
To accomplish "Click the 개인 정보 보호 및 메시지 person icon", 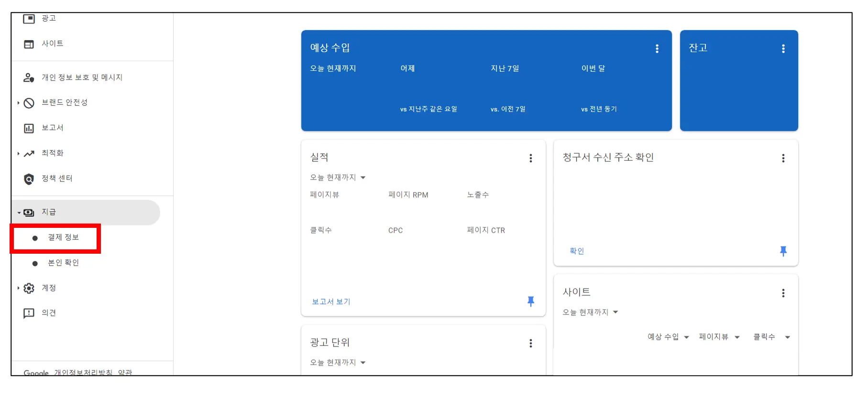I will 29,78.
